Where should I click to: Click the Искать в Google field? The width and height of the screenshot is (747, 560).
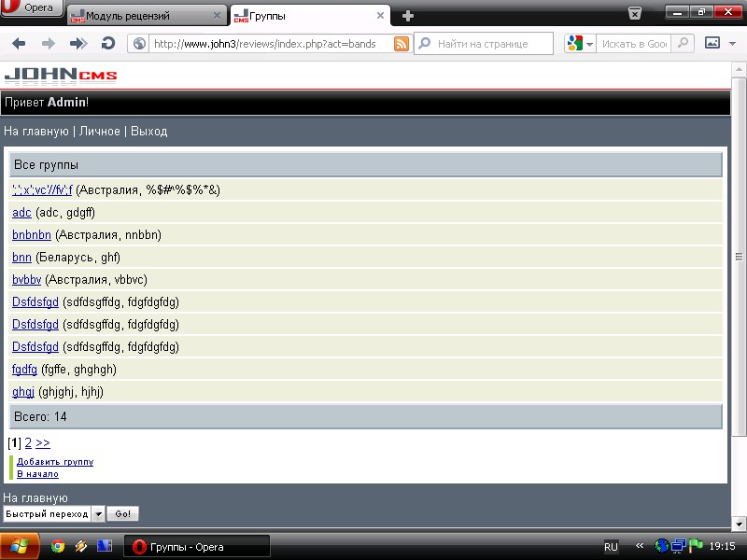click(634, 44)
